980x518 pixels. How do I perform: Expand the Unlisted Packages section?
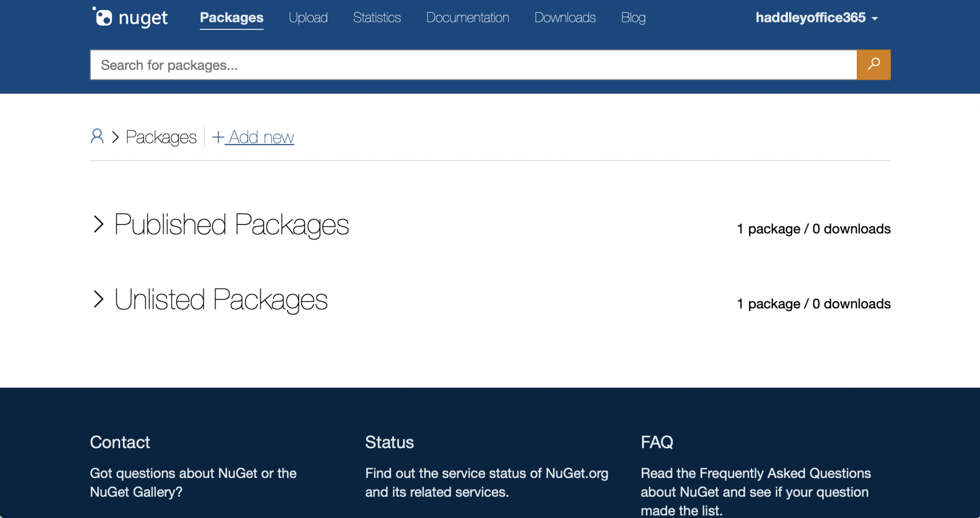point(210,299)
